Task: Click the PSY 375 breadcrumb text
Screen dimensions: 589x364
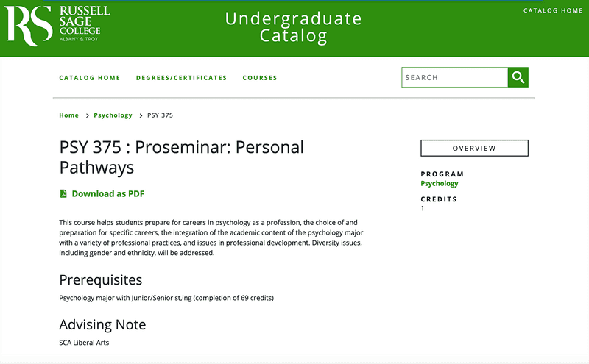Action: [x=161, y=115]
